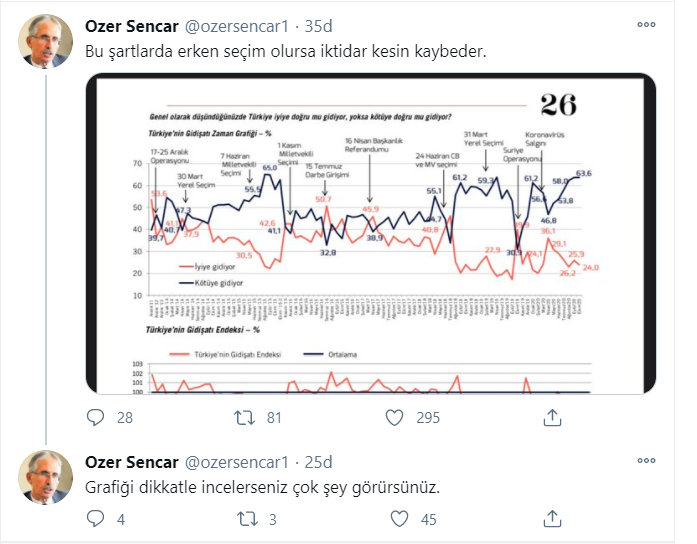Screen dimensions: 697x544
Task: Open the more options menu on second tweet
Action: tap(646, 460)
